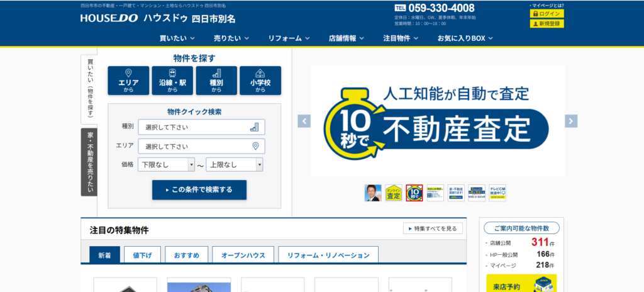Switch to the 新着 tab
Viewport: 644px width, 292px height.
pyautogui.click(x=105, y=255)
